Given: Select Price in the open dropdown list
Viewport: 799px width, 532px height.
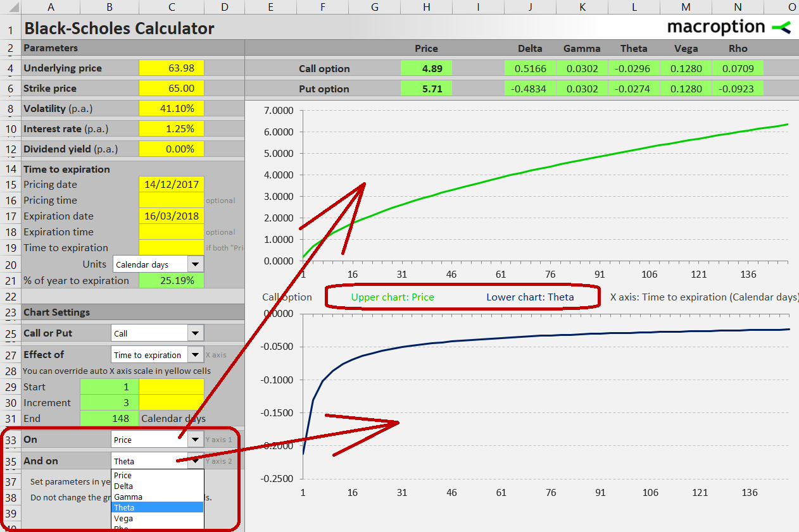Looking at the screenshot, I should click(x=158, y=475).
